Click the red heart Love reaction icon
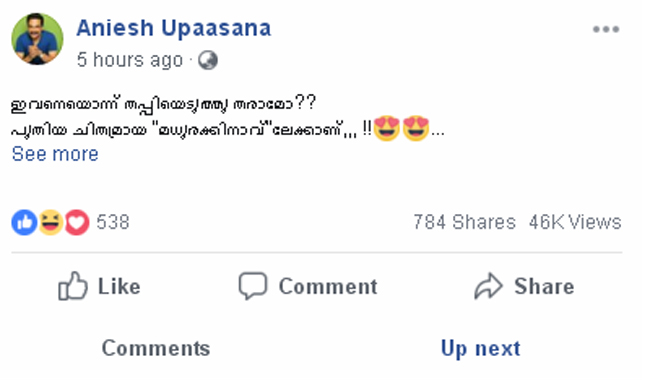The height and width of the screenshot is (380, 650). click(x=77, y=223)
